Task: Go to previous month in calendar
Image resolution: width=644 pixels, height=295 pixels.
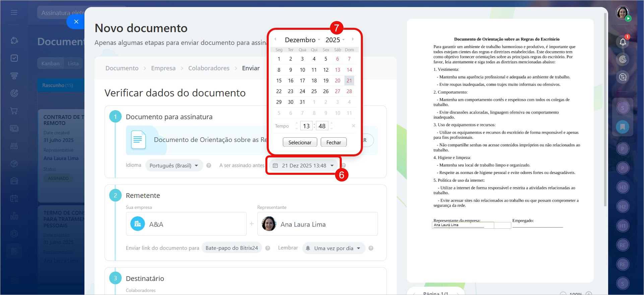Action: pyautogui.click(x=275, y=39)
